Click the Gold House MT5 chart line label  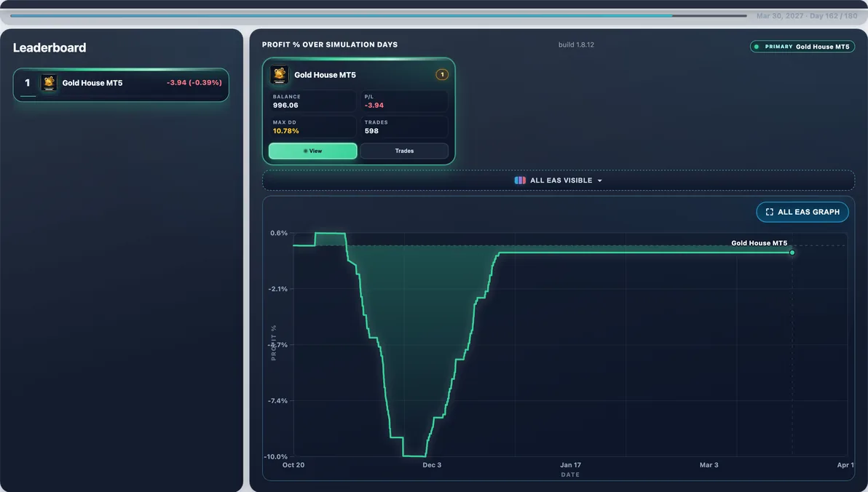(759, 243)
